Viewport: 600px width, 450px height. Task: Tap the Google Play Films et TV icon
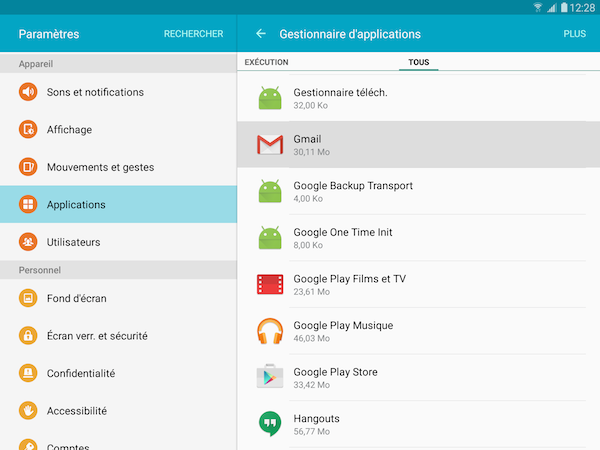[x=270, y=284]
